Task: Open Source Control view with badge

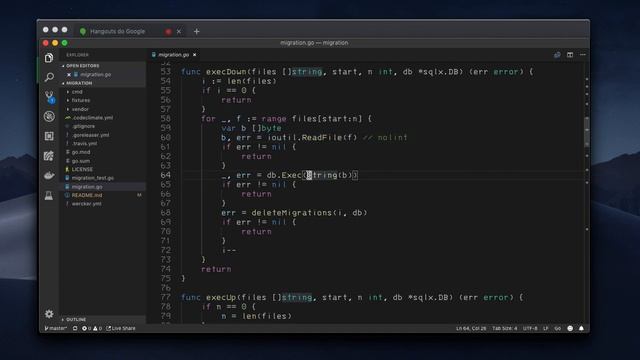Action: click(x=49, y=97)
